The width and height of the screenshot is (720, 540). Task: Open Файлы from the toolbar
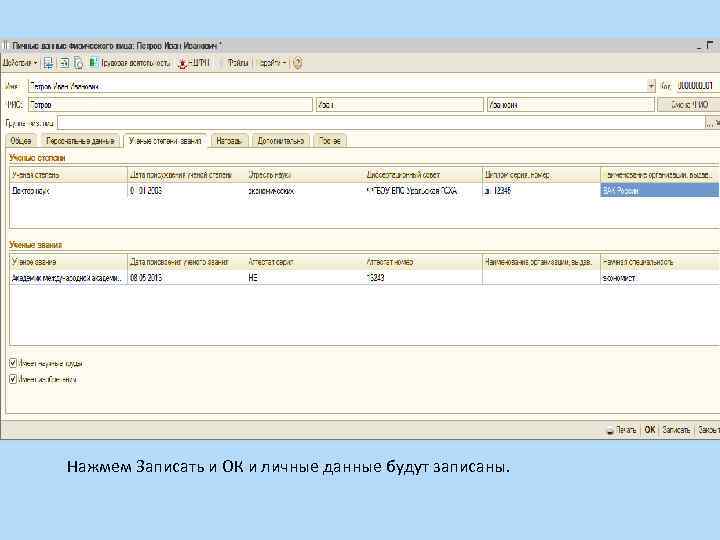[x=237, y=63]
